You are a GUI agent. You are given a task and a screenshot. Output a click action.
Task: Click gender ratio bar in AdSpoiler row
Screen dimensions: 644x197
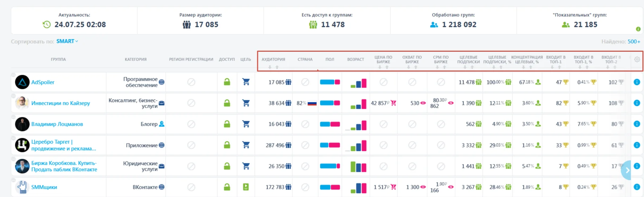pos(330,82)
